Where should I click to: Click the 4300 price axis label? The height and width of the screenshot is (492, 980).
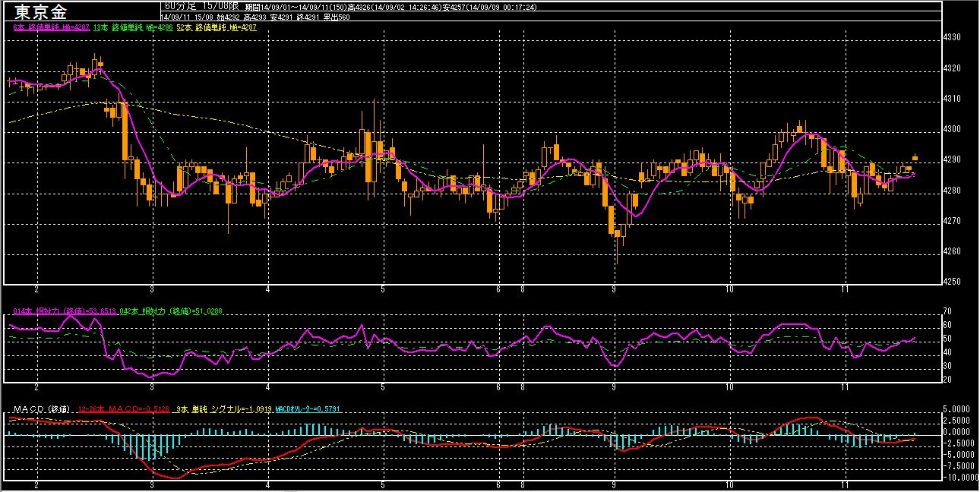[953, 129]
